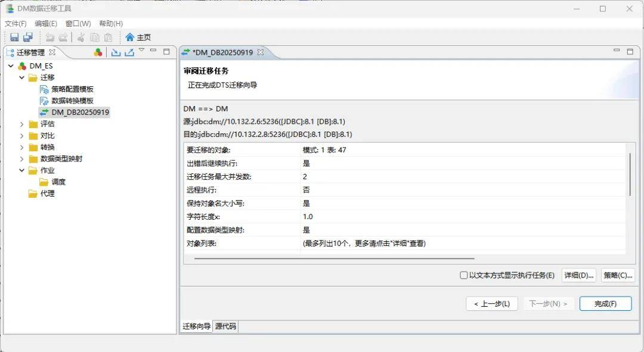Collapse the 作业 folder node

click(x=22, y=170)
